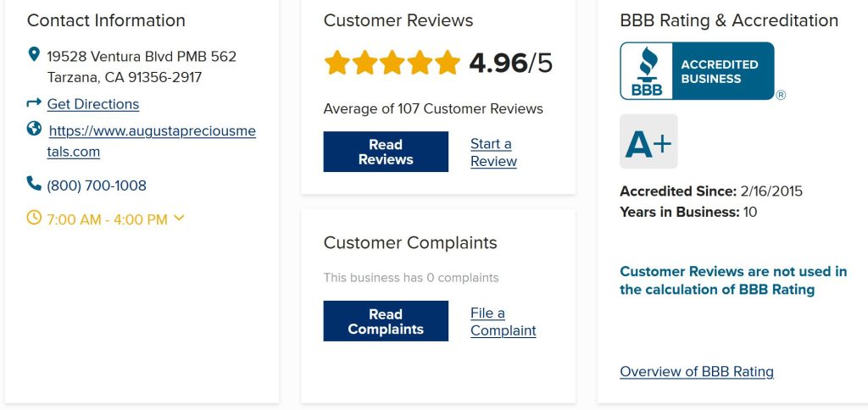Open the 7:00 AM - 4:00 PM hours dropdown
This screenshot has width=868, height=410.
[x=107, y=219]
